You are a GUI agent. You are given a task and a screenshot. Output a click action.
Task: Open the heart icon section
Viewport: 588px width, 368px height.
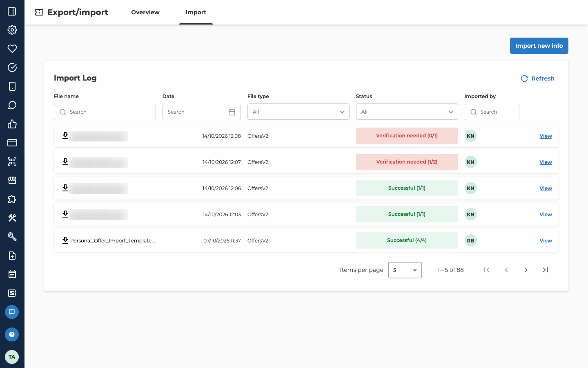(x=12, y=49)
